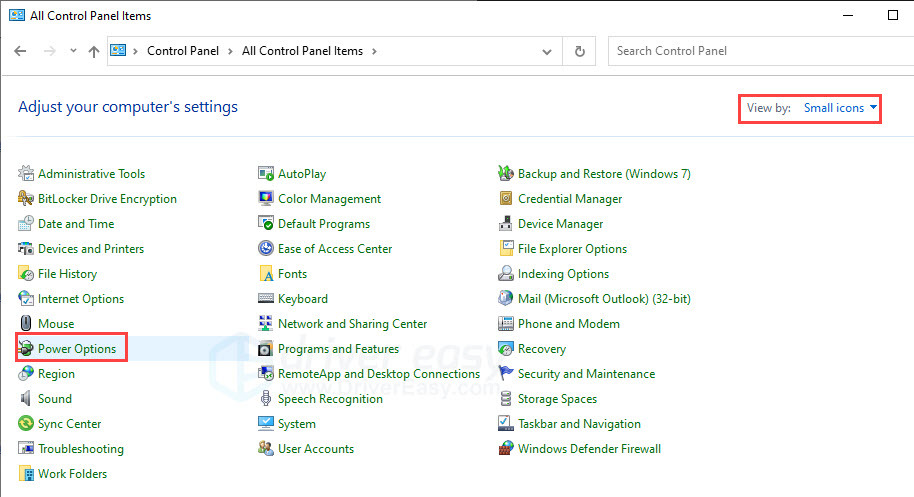This screenshot has height=497, width=914.
Task: Open Mail (Microsoft Outlook) (32-bit)
Action: pyautogui.click(x=604, y=299)
